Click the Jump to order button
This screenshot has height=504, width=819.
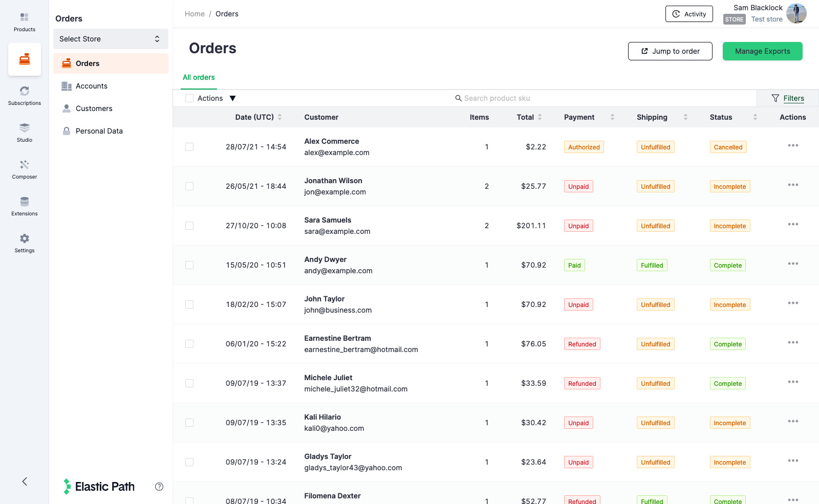click(670, 51)
